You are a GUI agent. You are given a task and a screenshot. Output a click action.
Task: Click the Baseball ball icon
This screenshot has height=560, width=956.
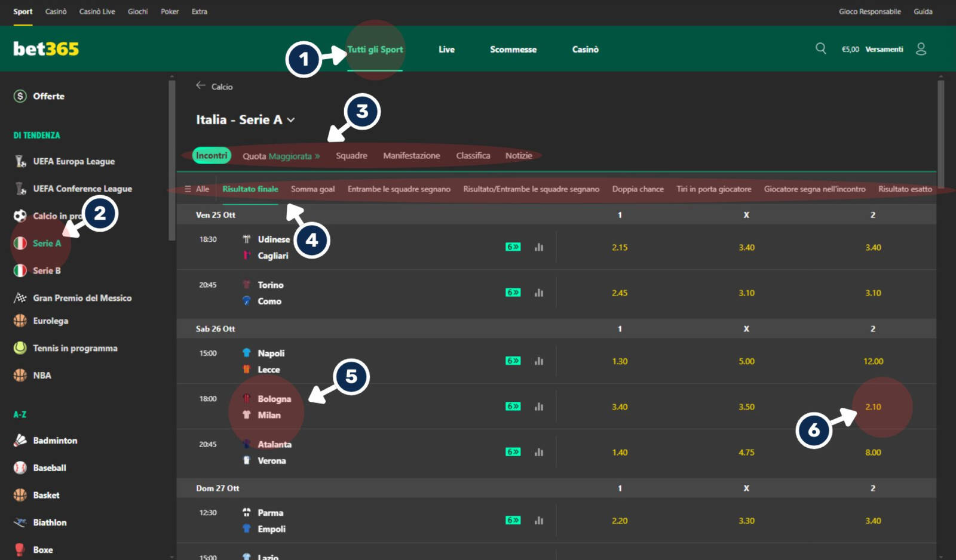[20, 467]
